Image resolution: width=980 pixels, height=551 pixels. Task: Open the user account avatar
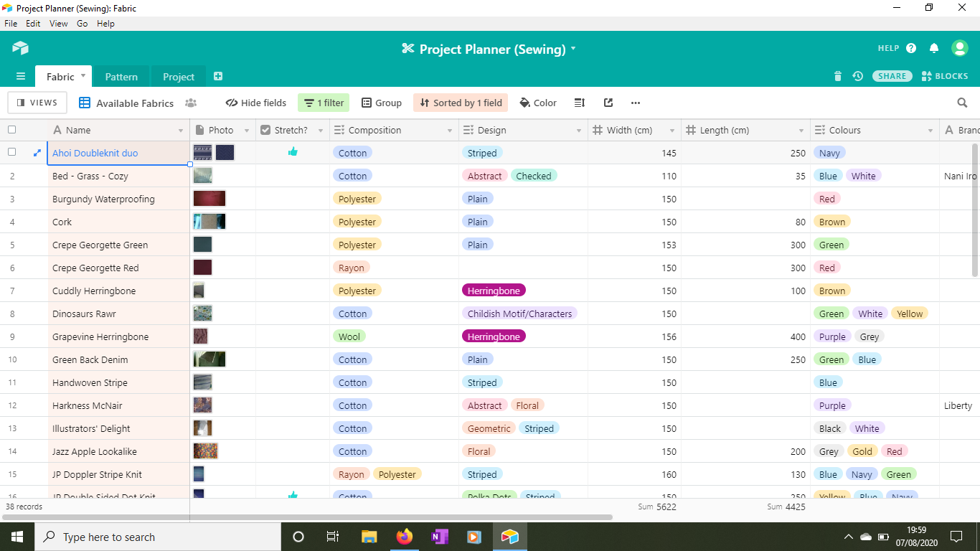pos(960,48)
